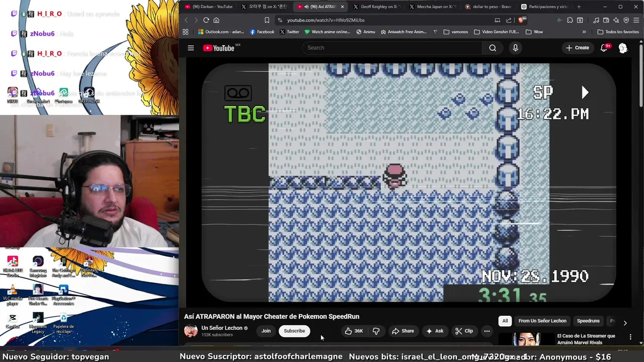Open Five Hearts Under One Roof shortcut
644x362 pixels.
point(38,295)
